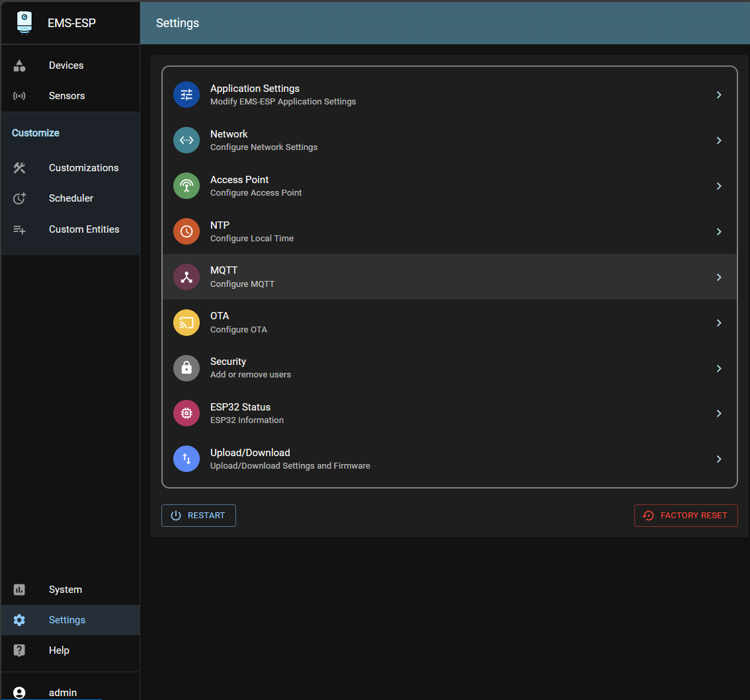Screen dimensions: 750x700
Task: Expand Application Settings with its chevron
Action: point(719,95)
